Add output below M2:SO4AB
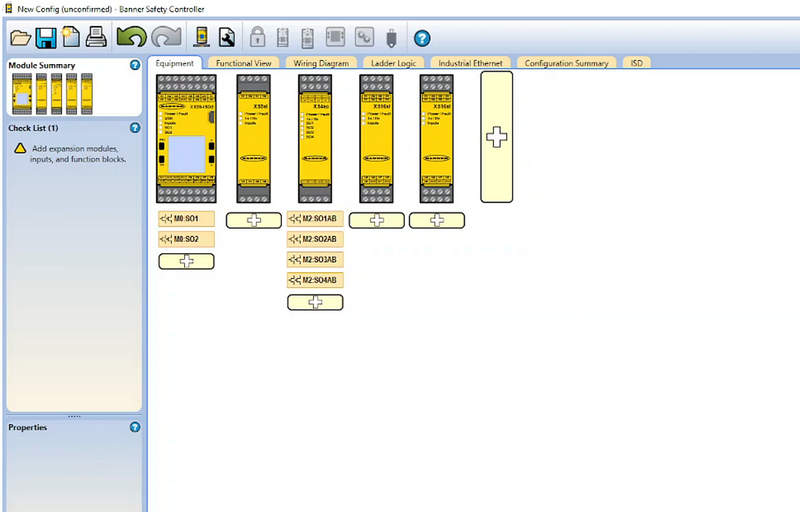Screen dimensions: 800x512 [315, 302]
